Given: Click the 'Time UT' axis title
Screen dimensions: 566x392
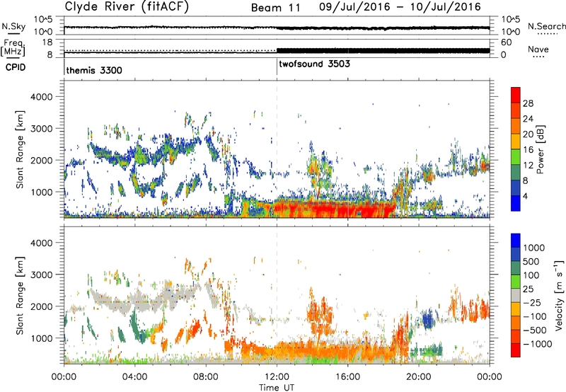Looking at the screenshot, I should 277,388.
